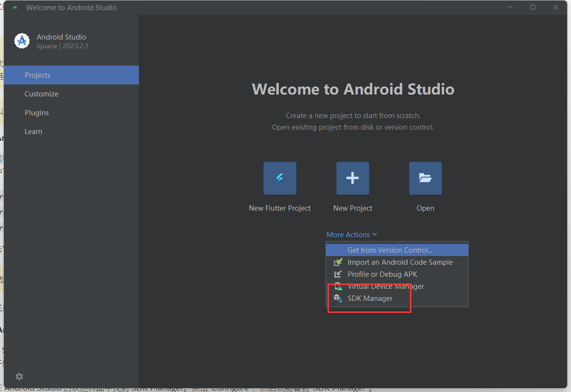Click the New Project plus tile
This screenshot has width=571, height=392.
point(353,178)
